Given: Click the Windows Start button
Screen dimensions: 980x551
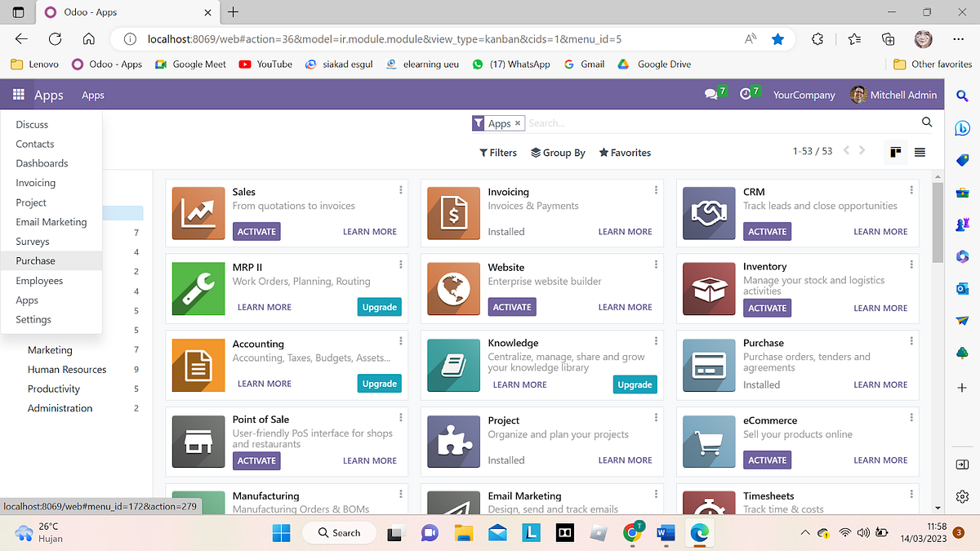Looking at the screenshot, I should [281, 532].
